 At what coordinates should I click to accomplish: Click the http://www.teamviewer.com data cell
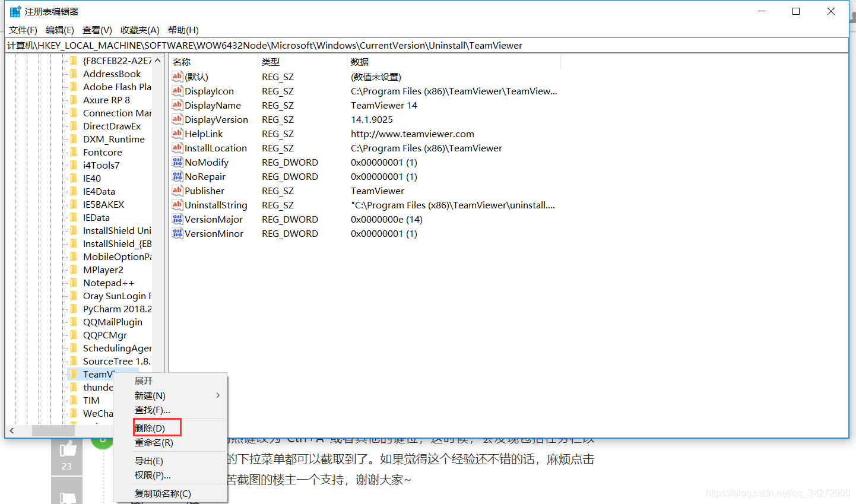pyautogui.click(x=413, y=134)
